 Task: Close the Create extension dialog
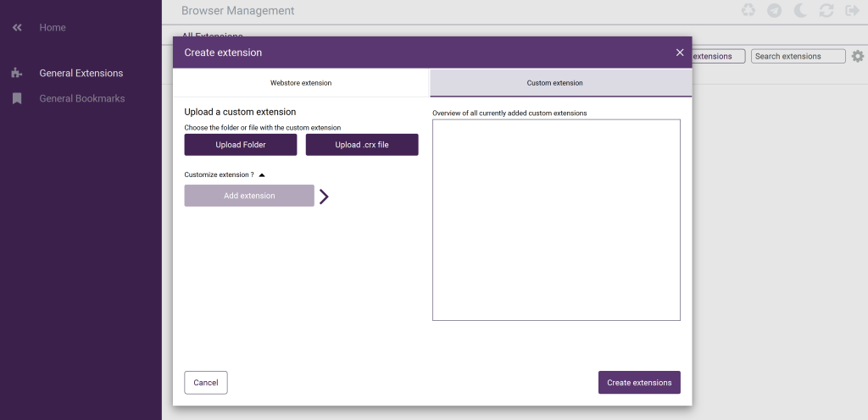pyautogui.click(x=680, y=52)
